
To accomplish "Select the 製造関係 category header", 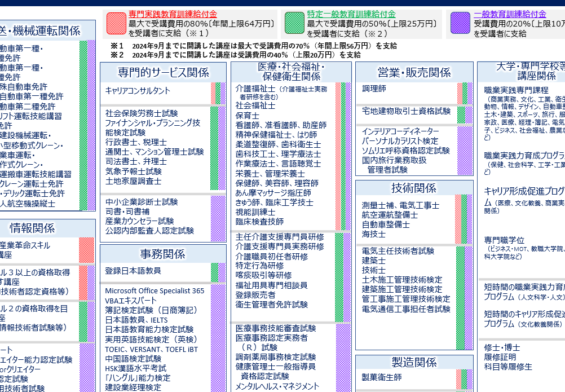I will 414,362.
